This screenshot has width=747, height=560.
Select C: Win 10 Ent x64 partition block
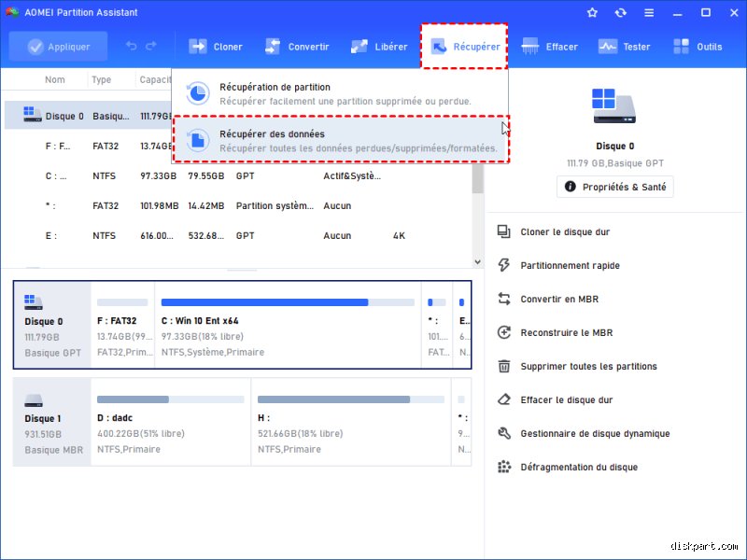(x=289, y=325)
